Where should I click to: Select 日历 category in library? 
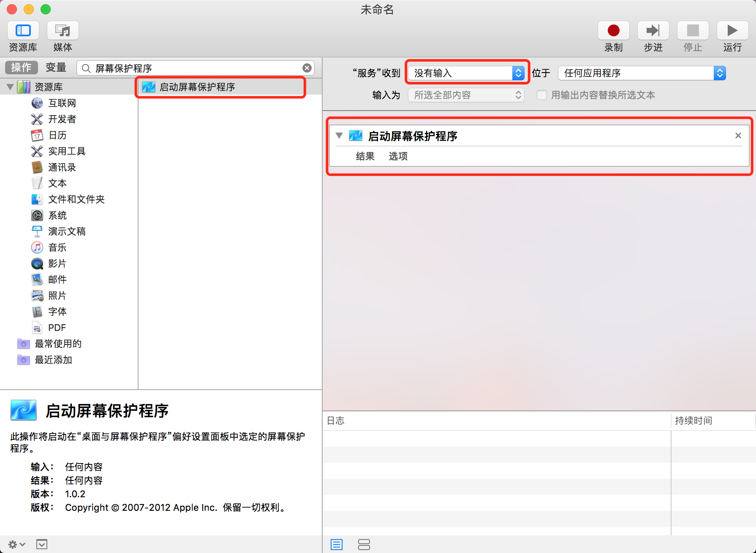pos(57,135)
